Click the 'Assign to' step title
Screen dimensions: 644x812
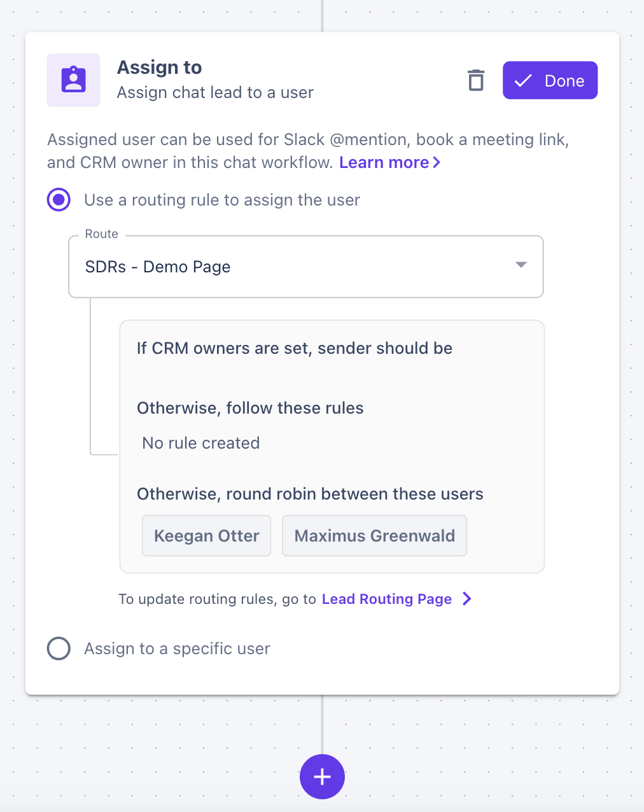[x=159, y=67]
